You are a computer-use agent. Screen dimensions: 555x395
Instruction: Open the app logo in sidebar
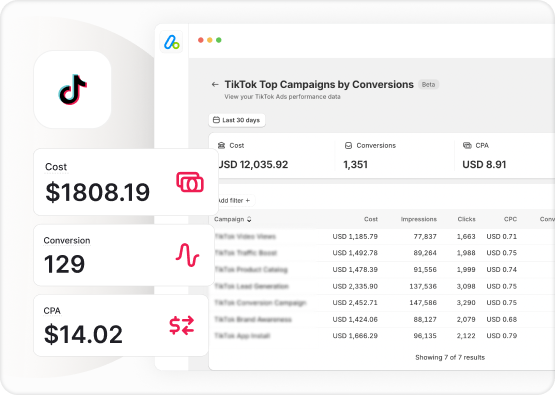tap(171, 42)
